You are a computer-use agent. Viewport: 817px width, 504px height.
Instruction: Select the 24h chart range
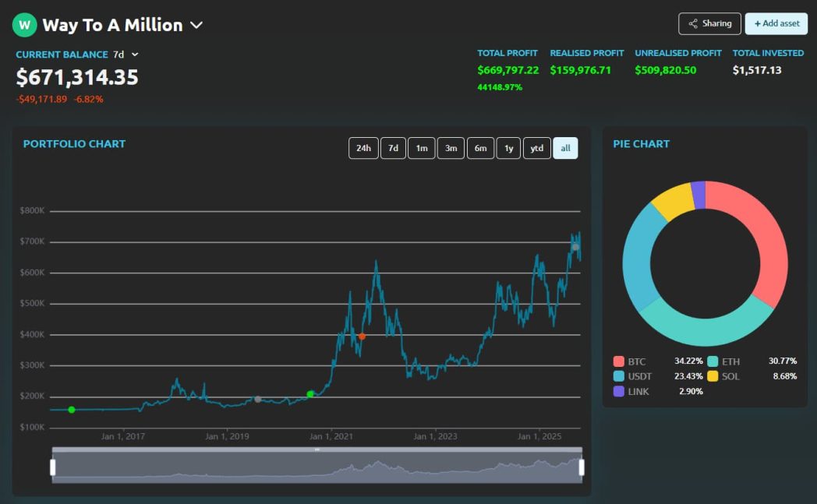[363, 148]
